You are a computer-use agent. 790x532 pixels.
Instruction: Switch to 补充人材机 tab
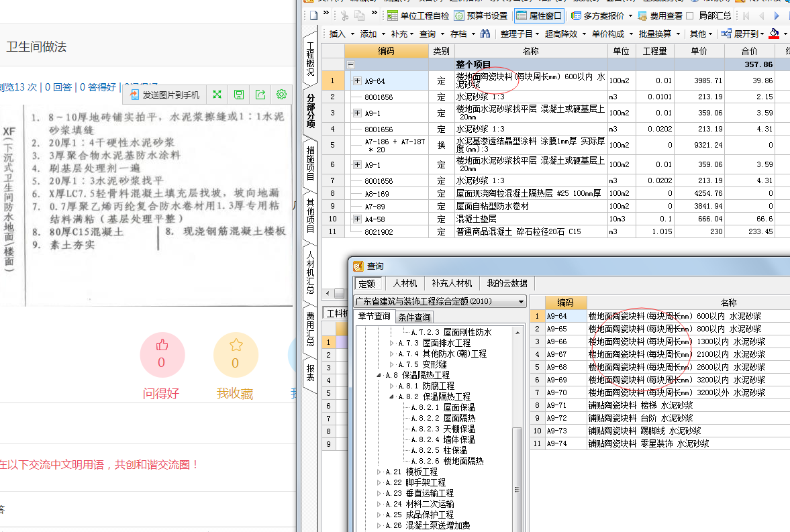click(x=452, y=284)
